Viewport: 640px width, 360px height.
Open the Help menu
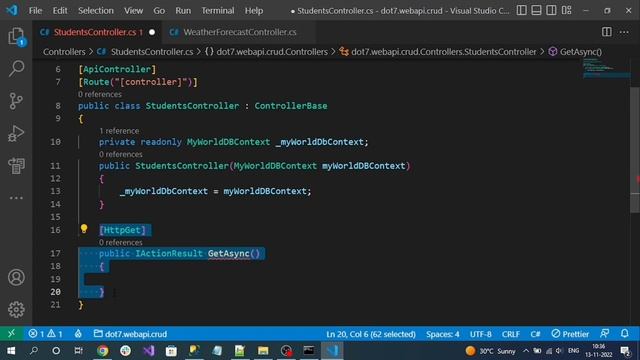pos(253,11)
